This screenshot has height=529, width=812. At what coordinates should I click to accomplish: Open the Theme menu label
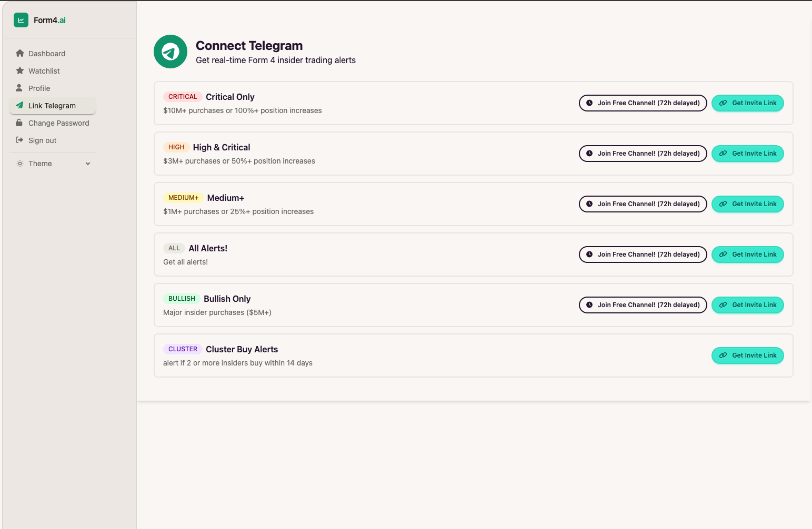(x=40, y=164)
